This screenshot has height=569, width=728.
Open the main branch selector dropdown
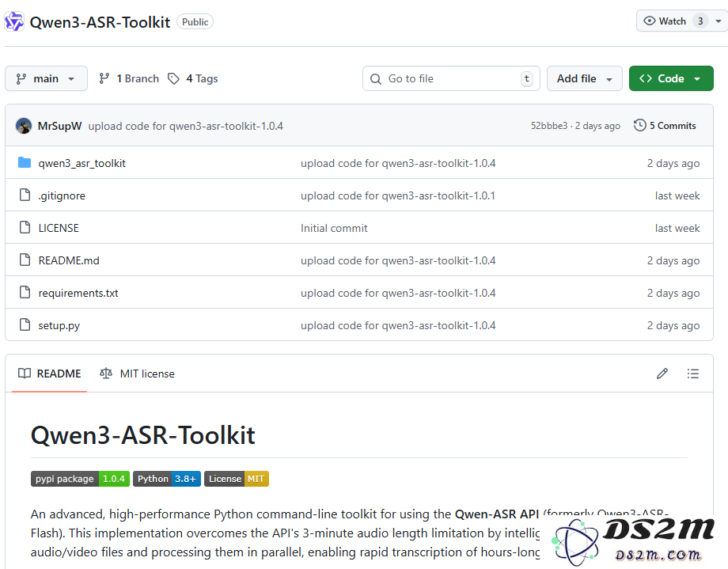click(46, 78)
